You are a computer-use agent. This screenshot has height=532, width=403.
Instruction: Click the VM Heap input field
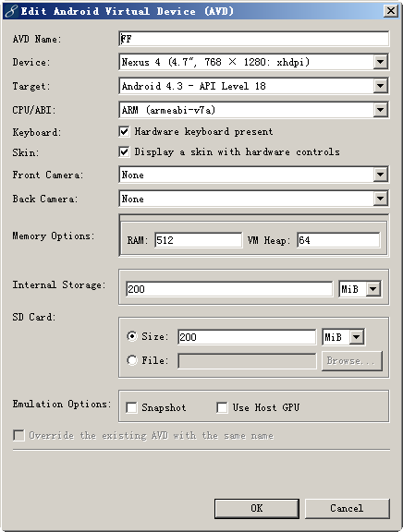pyautogui.click(x=338, y=240)
